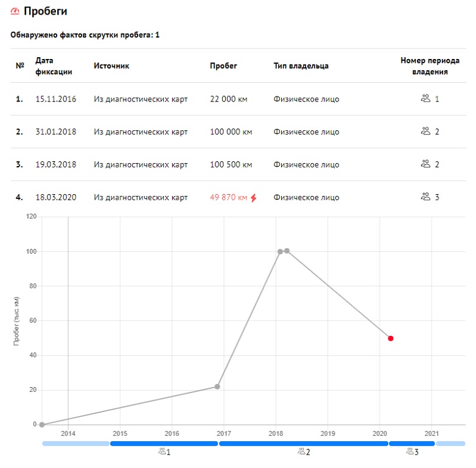The height and width of the screenshot is (468, 476).
Task: Click the red lightning bolt rollback icon
Action: click(x=254, y=197)
